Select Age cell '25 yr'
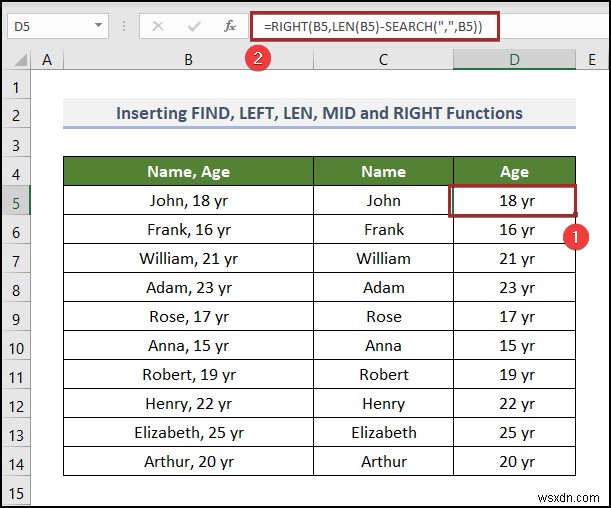Image resolution: width=611 pixels, height=508 pixels. click(514, 432)
